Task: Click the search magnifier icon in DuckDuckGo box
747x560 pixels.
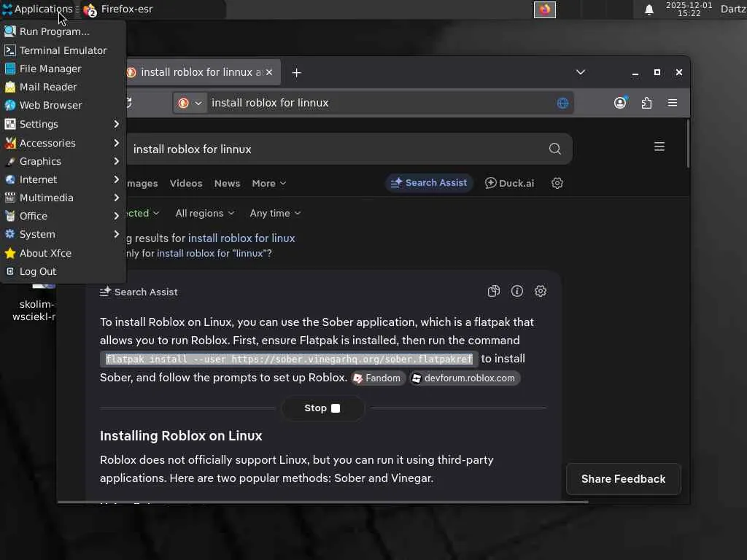Action: click(x=554, y=149)
